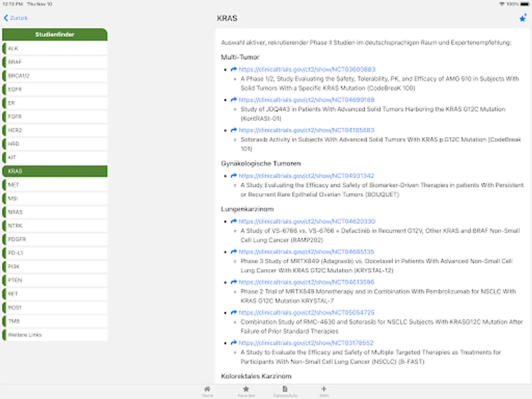532x399 pixels.
Task: Open the Favoriten tab
Action: tap(246, 391)
